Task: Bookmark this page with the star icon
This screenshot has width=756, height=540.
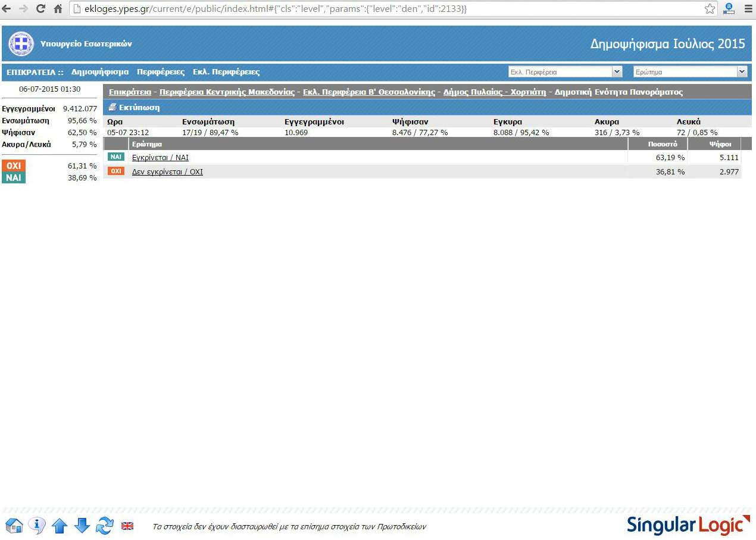Action: tap(710, 9)
